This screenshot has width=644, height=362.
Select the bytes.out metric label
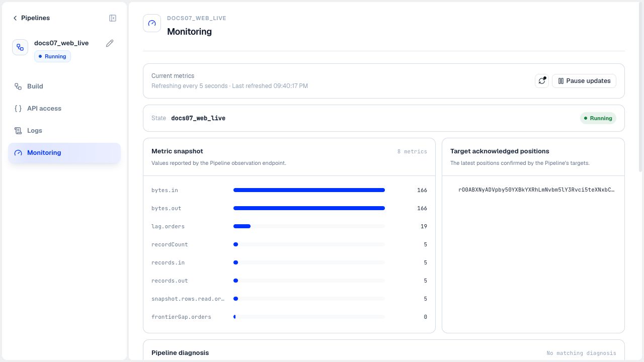coord(166,208)
